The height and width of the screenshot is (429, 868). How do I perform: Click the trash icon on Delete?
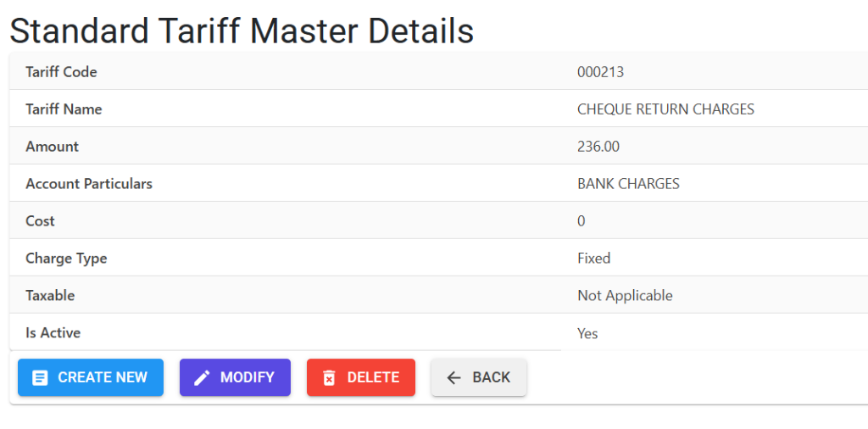click(329, 378)
